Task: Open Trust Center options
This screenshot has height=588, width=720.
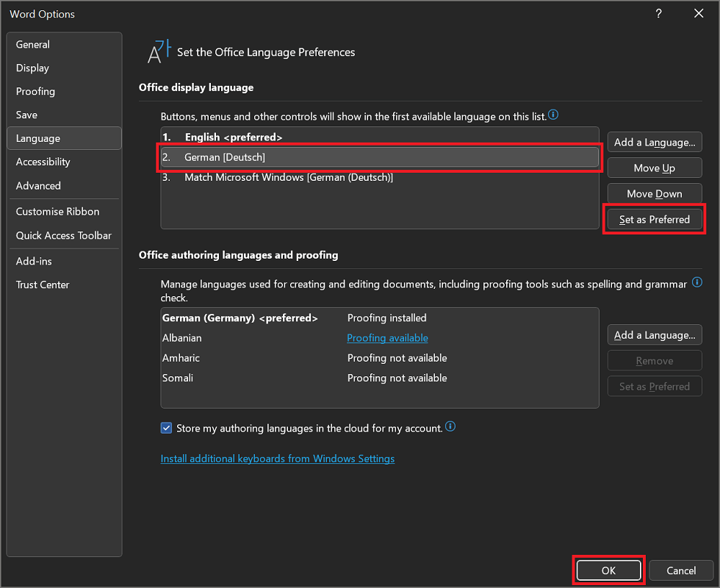Action: coord(65,285)
